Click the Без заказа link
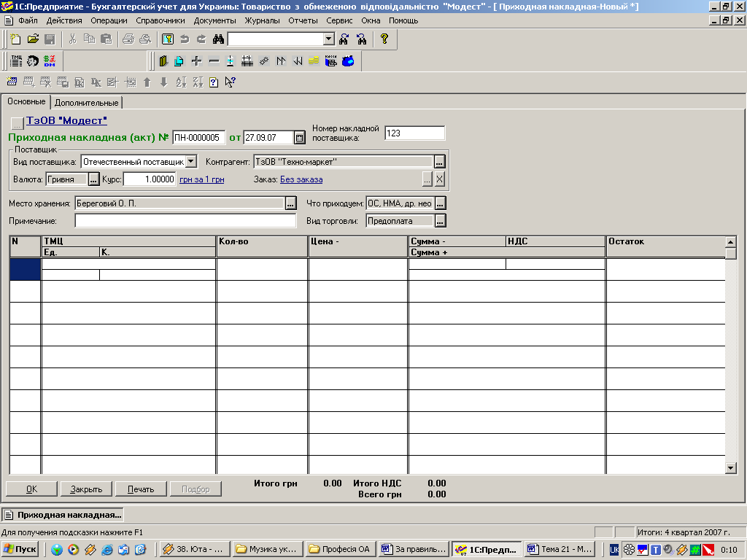 [x=301, y=179]
